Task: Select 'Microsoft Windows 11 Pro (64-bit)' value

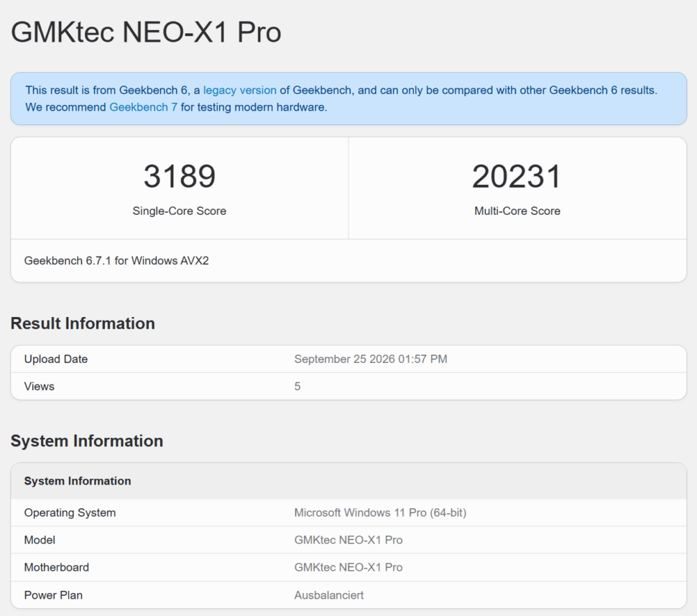Action: 381,512
